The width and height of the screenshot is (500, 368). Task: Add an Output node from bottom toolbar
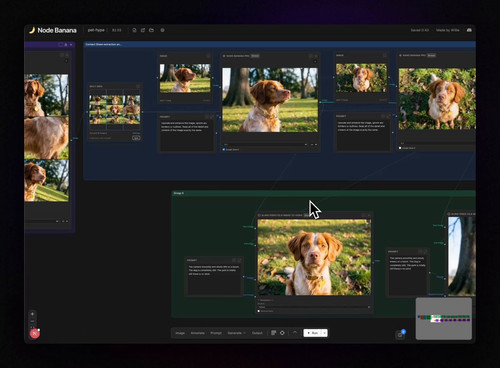257,333
